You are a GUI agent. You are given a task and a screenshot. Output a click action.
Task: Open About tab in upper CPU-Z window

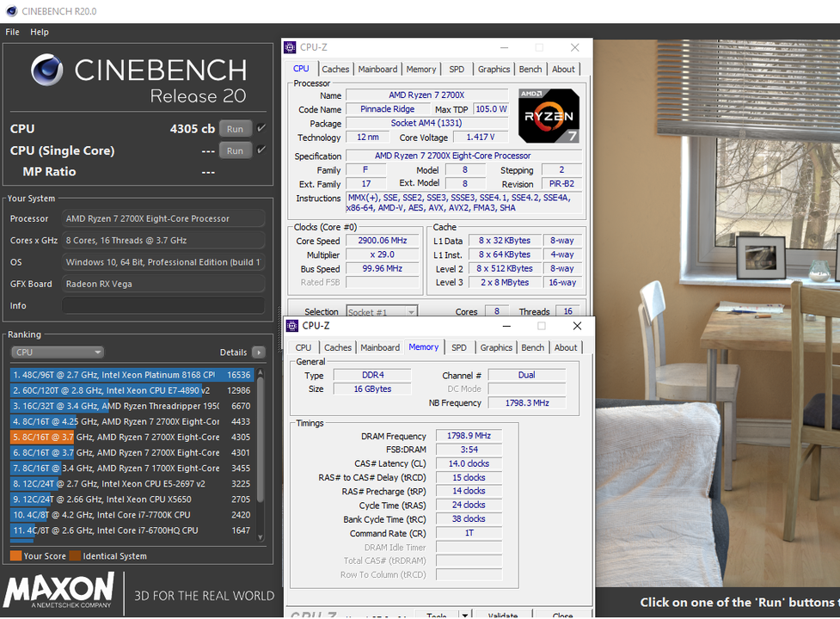tap(563, 69)
